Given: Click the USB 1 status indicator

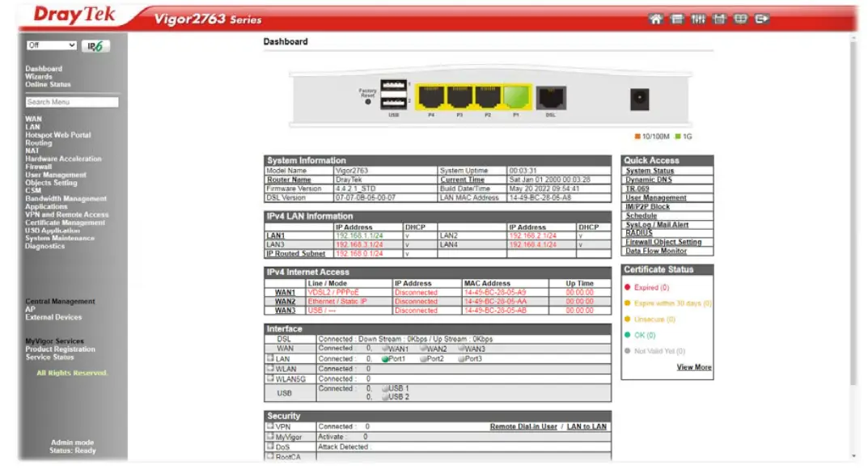Looking at the screenshot, I should coord(387,389).
